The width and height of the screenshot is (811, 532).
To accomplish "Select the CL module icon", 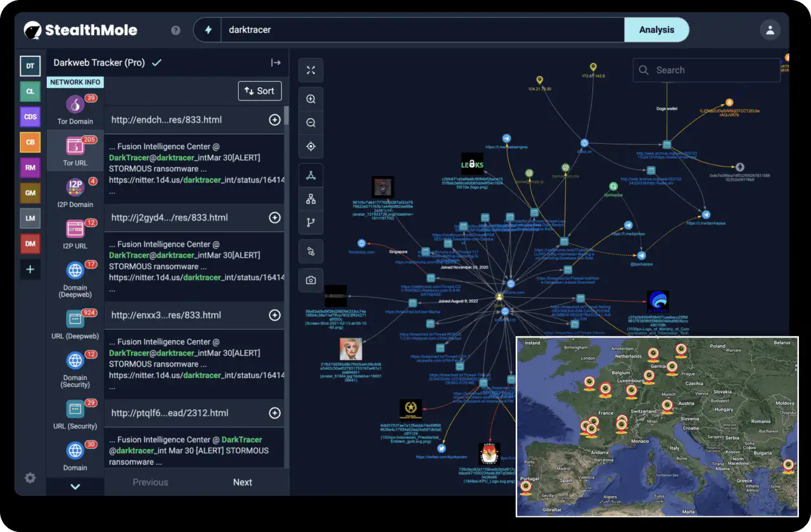I will [x=30, y=91].
